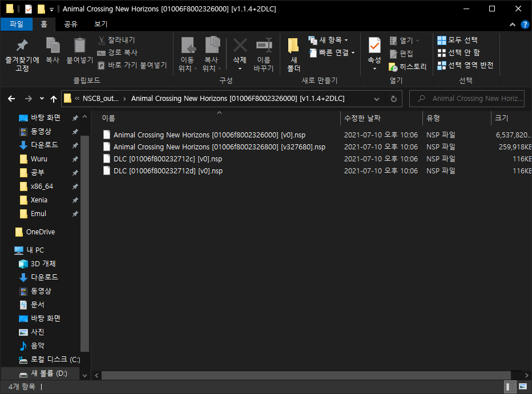This screenshot has width=532, height=394.
Task: Click Select none (선택 안 함)
Action: (x=459, y=52)
